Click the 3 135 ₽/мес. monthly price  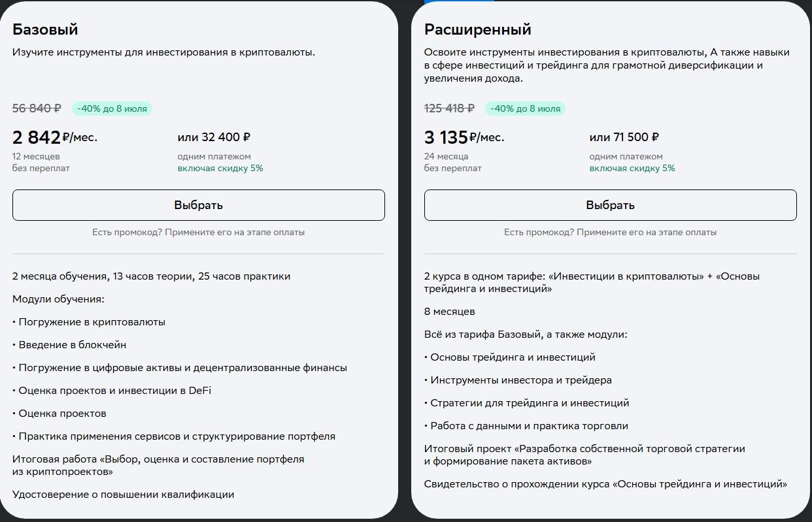pyautogui.click(x=464, y=137)
